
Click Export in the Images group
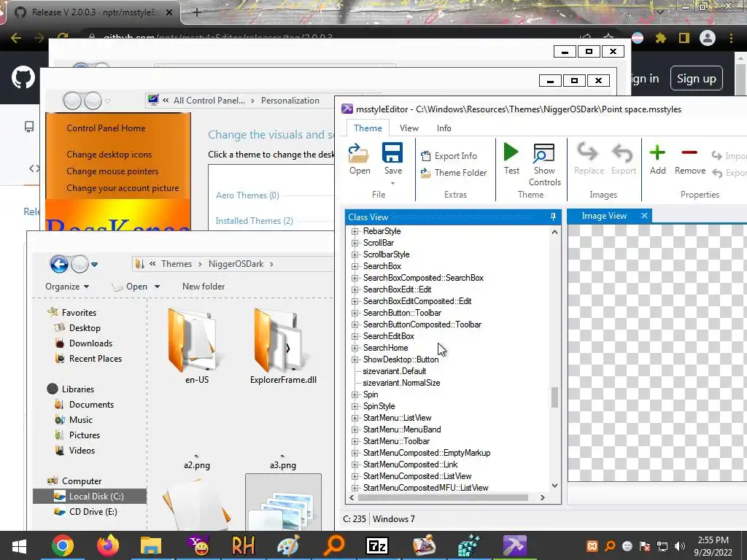pos(623,160)
